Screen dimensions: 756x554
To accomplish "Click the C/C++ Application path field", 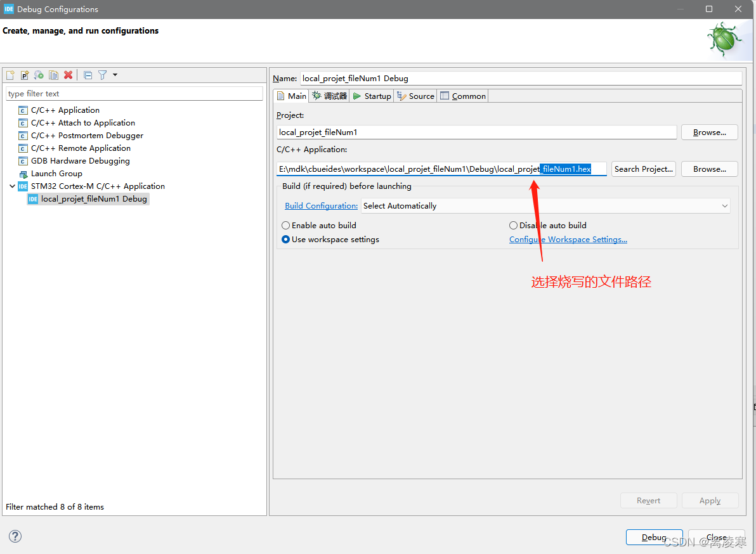I will 441,169.
